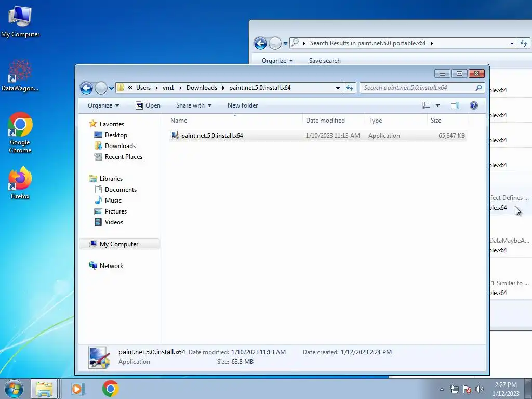This screenshot has width=532, height=399.
Task: Refresh the Search Results window
Action: 524,44
